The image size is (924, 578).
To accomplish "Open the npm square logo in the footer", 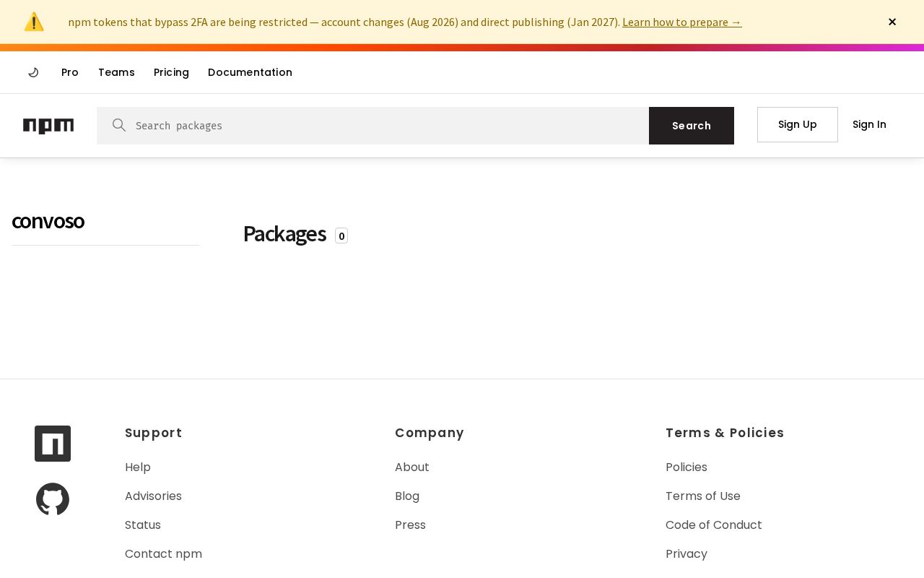I will pos(53,444).
